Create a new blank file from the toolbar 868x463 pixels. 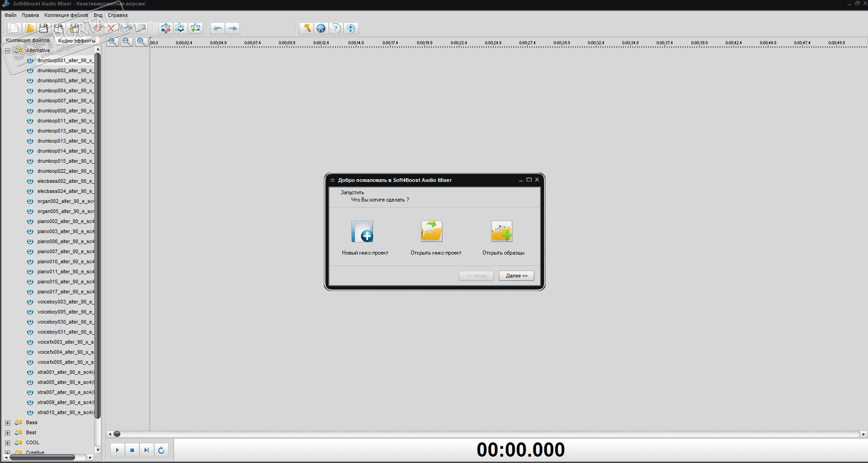[14, 28]
